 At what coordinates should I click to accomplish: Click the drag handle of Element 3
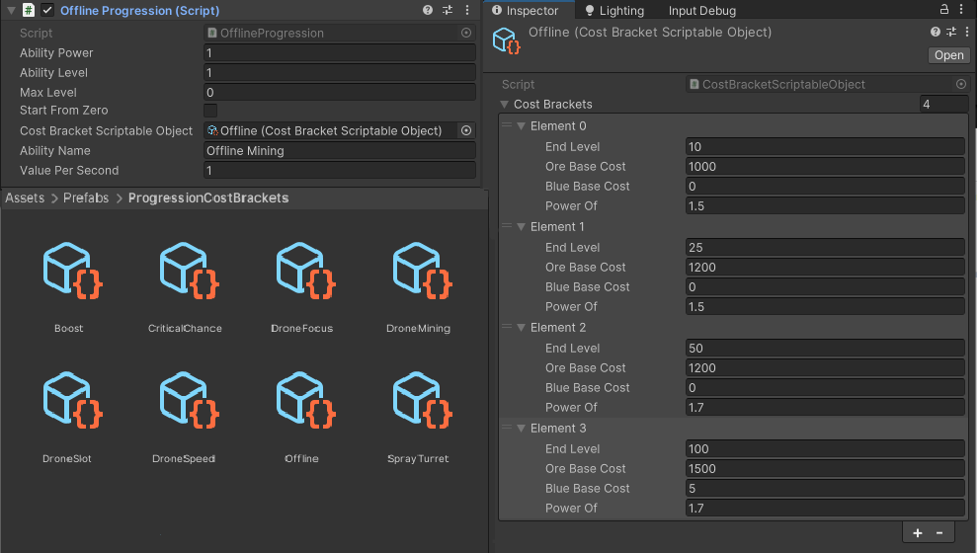[x=507, y=428]
